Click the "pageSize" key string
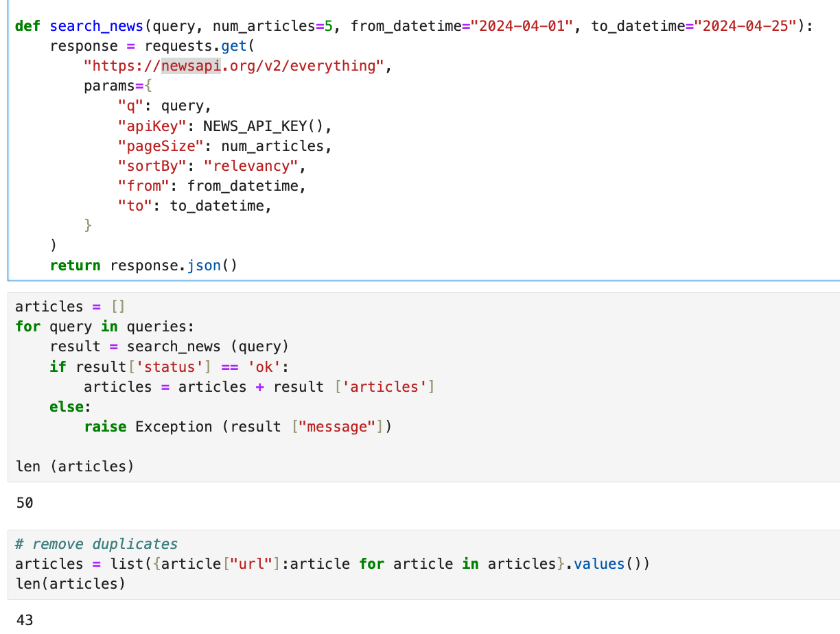 (x=161, y=146)
